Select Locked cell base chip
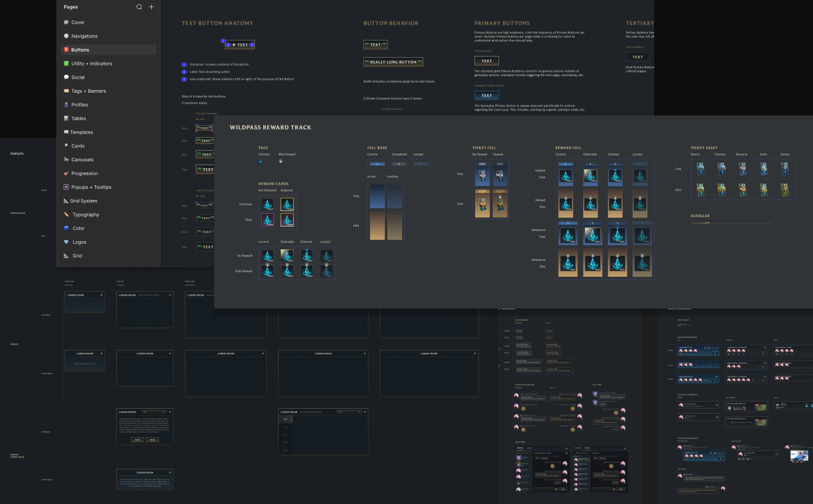 pos(420,164)
